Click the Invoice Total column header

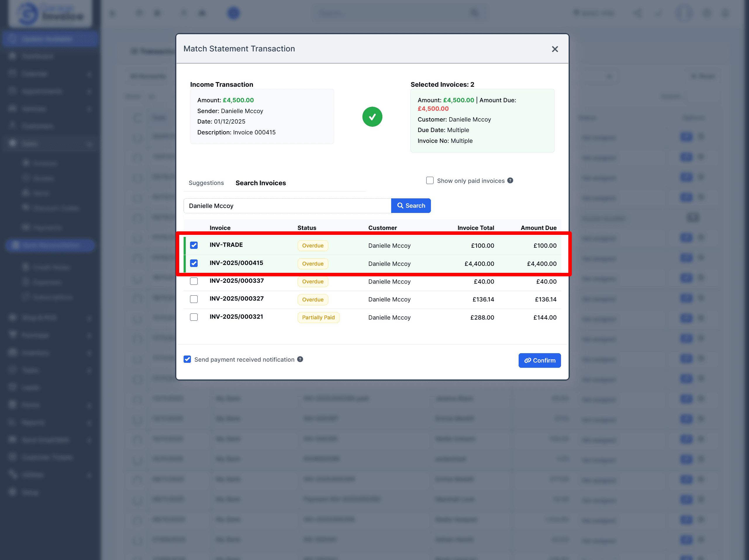(475, 228)
